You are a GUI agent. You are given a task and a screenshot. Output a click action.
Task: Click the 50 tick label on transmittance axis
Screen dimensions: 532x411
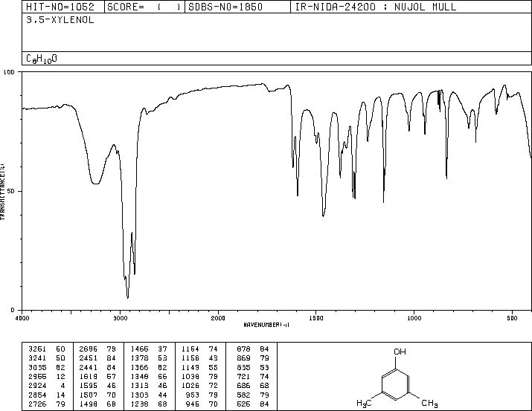(x=11, y=191)
